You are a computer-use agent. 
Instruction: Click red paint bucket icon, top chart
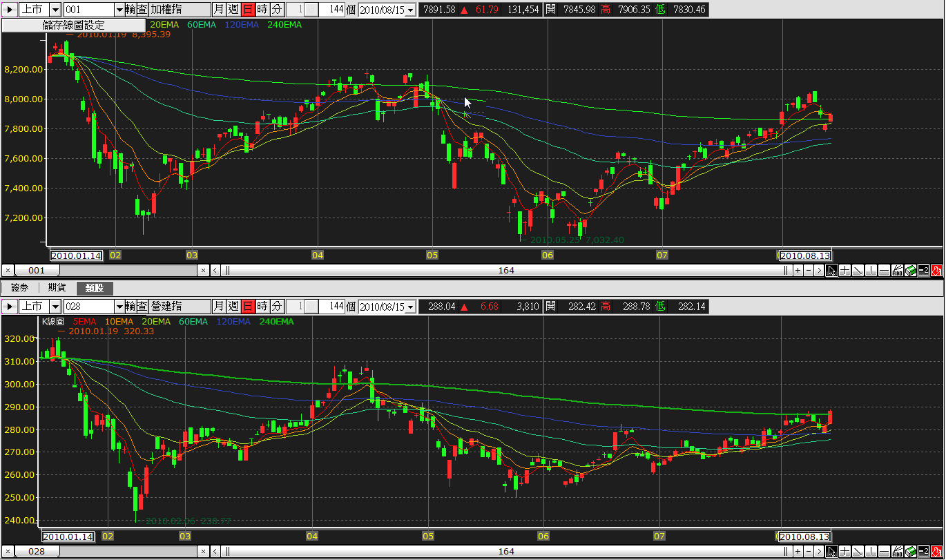coord(936,270)
